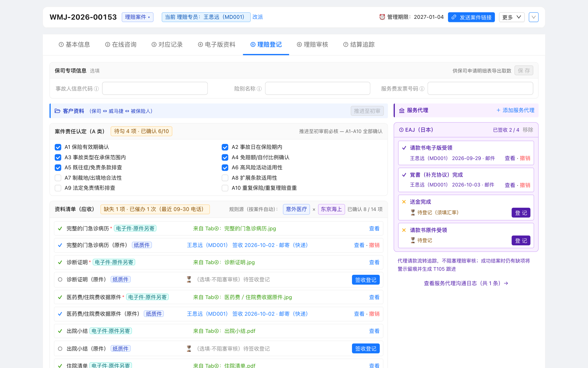Open the 更多 dropdown menu

[x=512, y=17]
